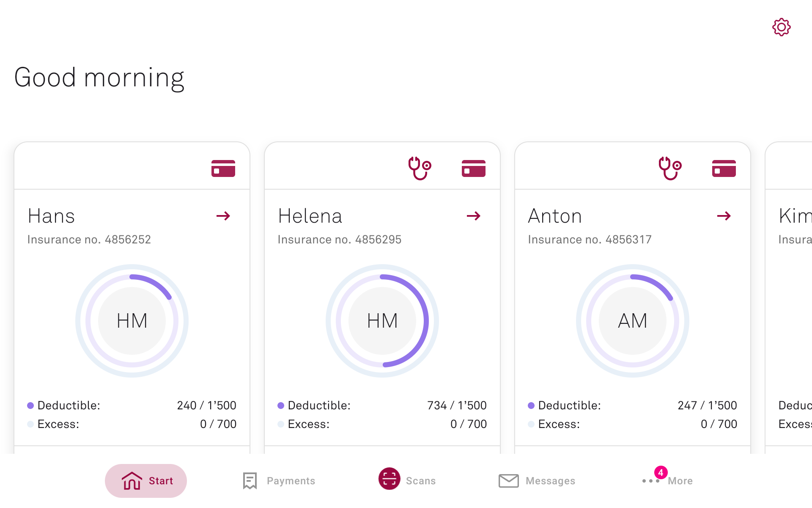Image resolution: width=812 pixels, height=508 pixels.
Task: Open Anton's insurance card icon
Action: [724, 168]
